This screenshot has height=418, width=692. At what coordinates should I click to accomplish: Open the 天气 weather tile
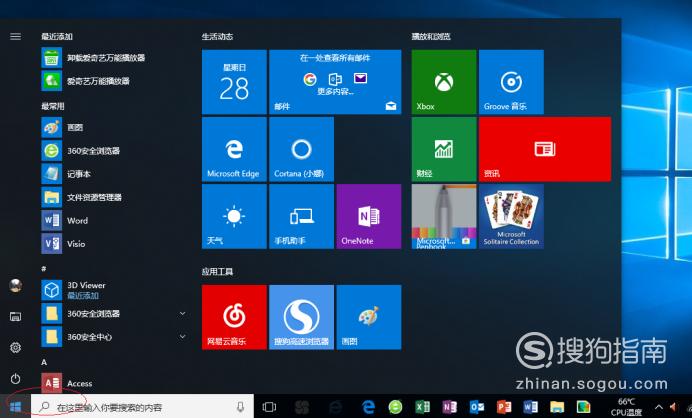pos(234,216)
